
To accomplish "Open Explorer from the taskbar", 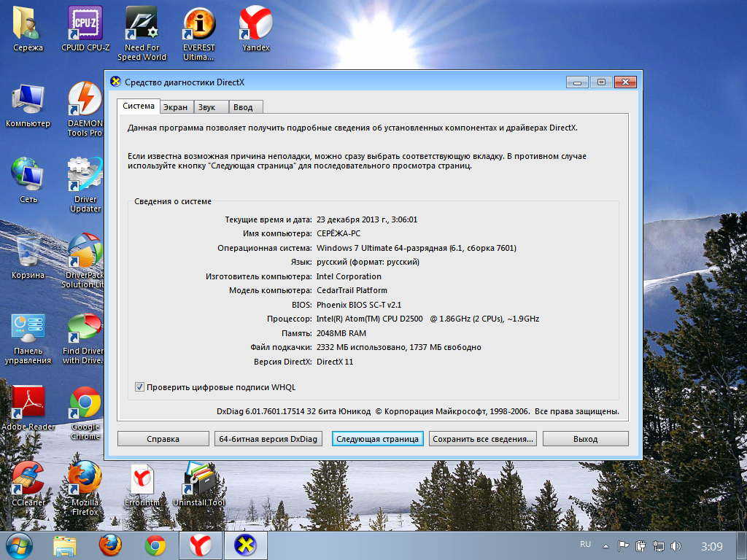I will pyautogui.click(x=65, y=545).
